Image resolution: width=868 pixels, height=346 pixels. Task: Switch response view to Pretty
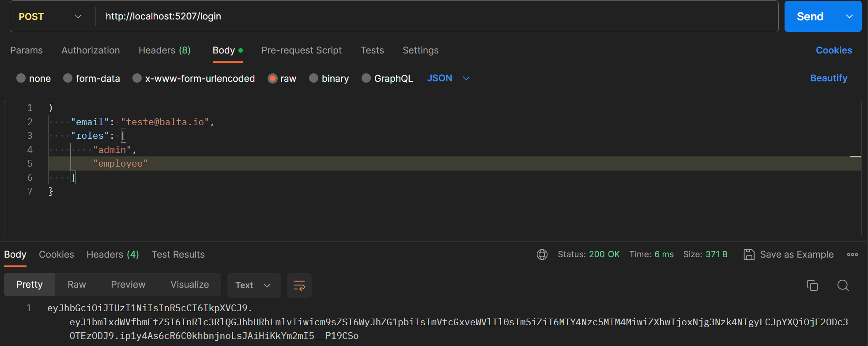[30, 285]
